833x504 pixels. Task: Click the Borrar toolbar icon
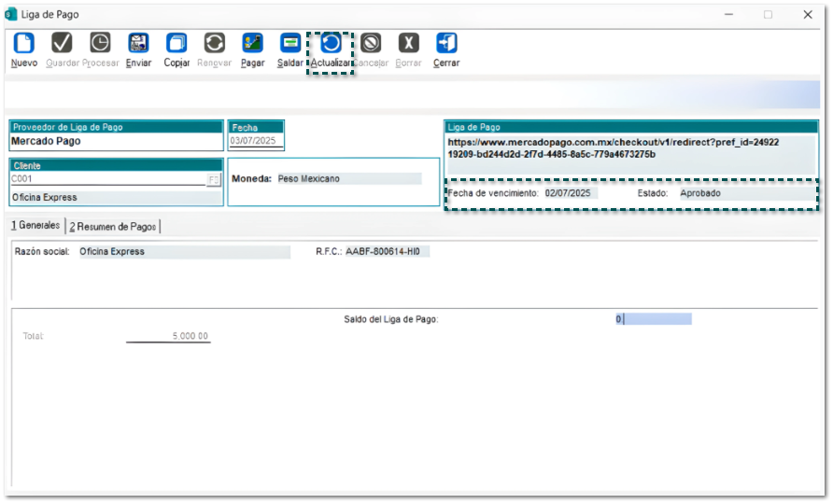click(408, 44)
